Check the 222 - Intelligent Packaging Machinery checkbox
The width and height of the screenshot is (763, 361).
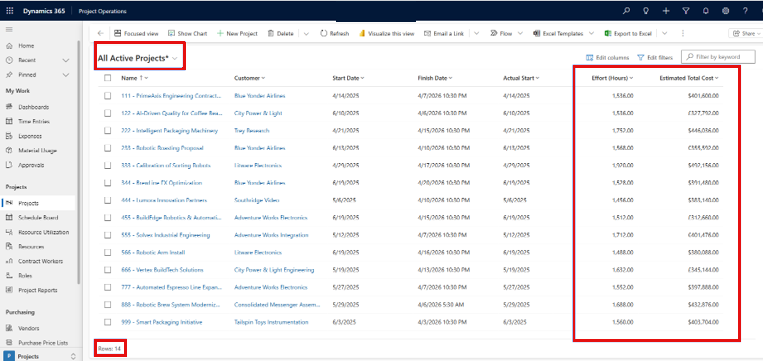coord(108,131)
